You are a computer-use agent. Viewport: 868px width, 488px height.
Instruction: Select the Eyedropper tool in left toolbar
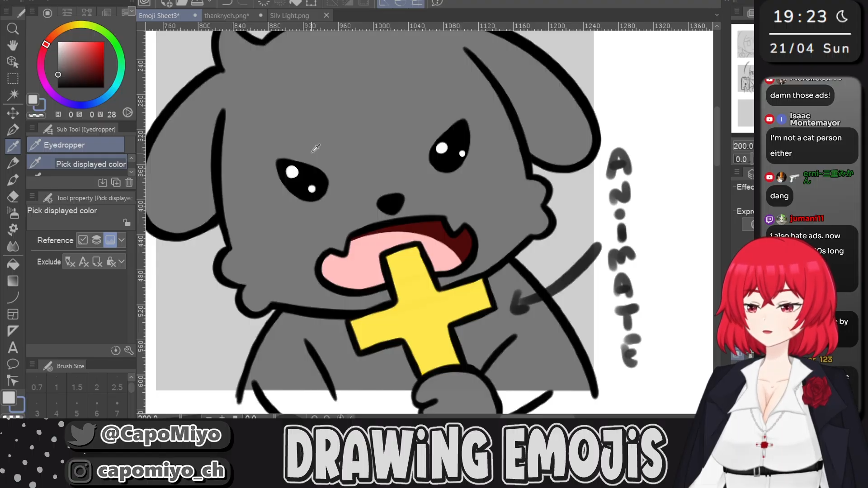[13, 146]
